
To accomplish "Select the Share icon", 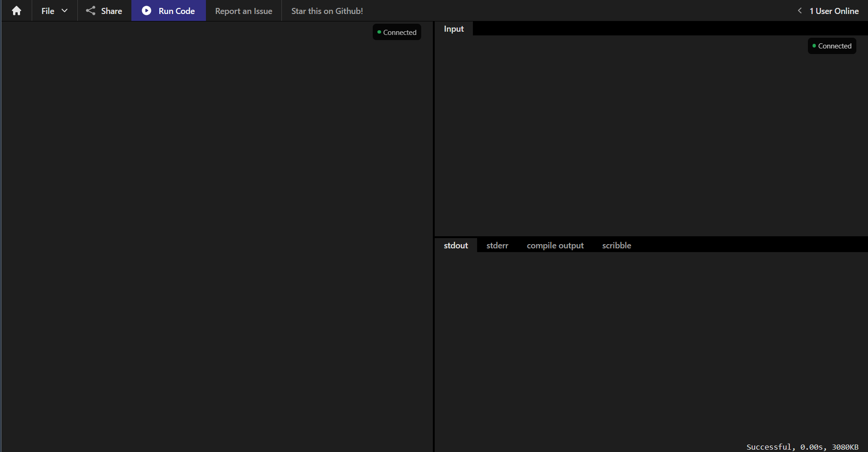I will coord(90,10).
